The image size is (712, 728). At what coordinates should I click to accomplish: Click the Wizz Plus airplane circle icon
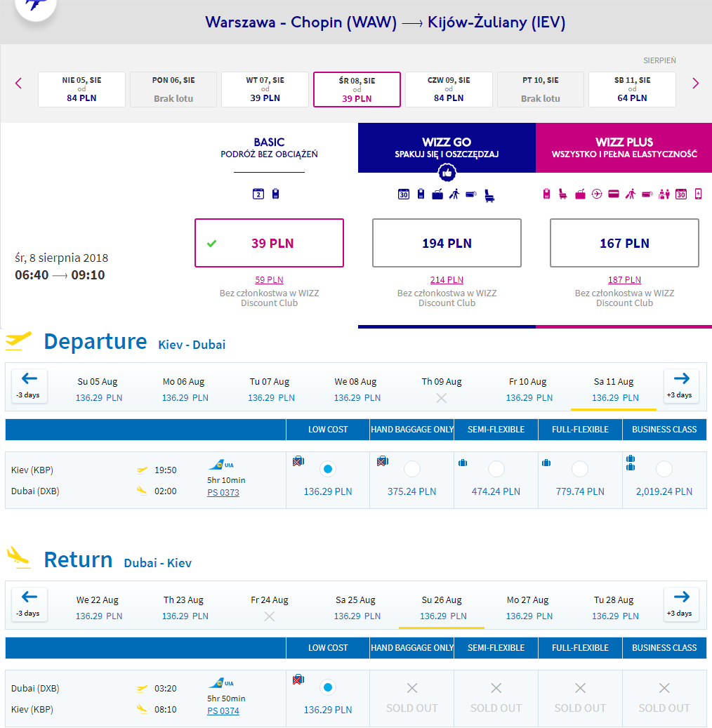click(597, 194)
